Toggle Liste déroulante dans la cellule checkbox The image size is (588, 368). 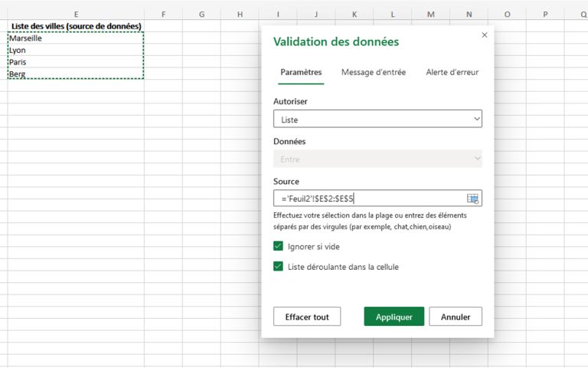coord(278,266)
